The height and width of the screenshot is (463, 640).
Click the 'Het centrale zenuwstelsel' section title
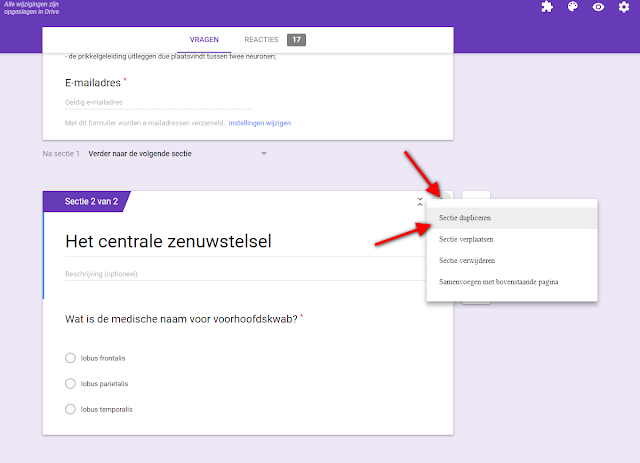(168, 241)
